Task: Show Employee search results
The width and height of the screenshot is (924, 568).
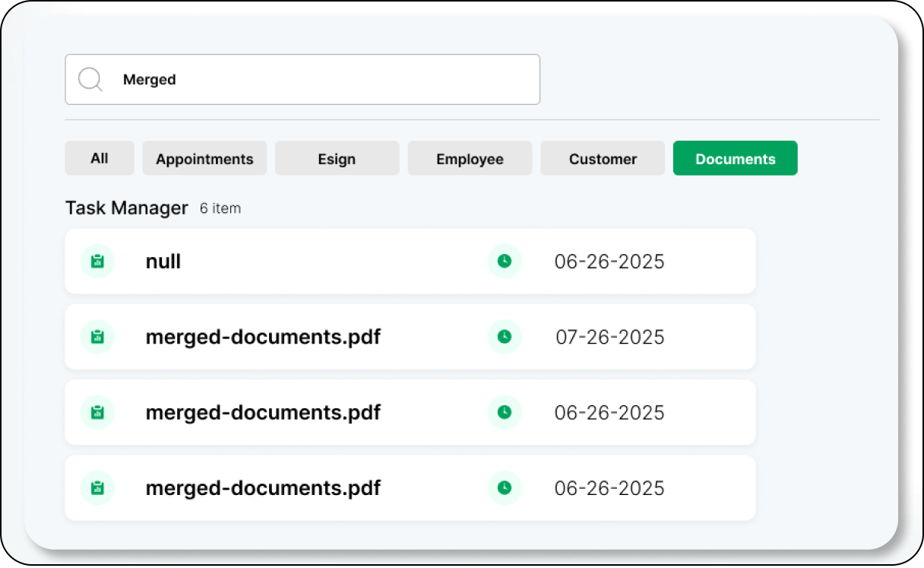Action: 470,158
